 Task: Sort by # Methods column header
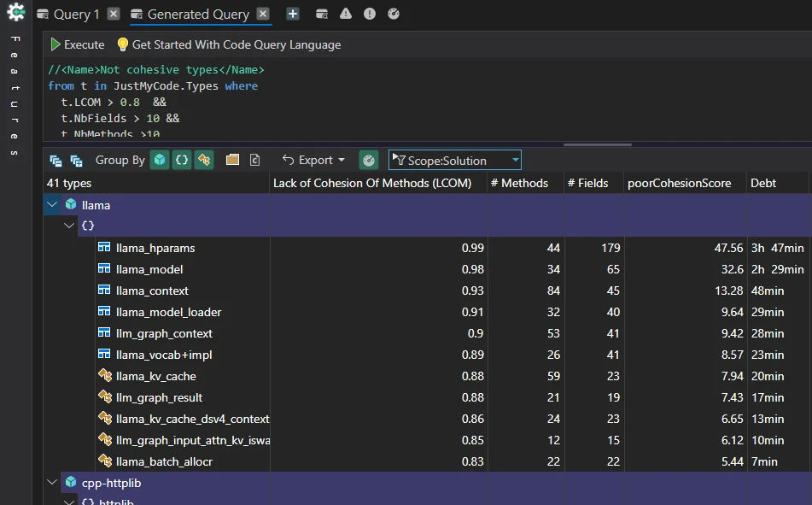click(525, 183)
